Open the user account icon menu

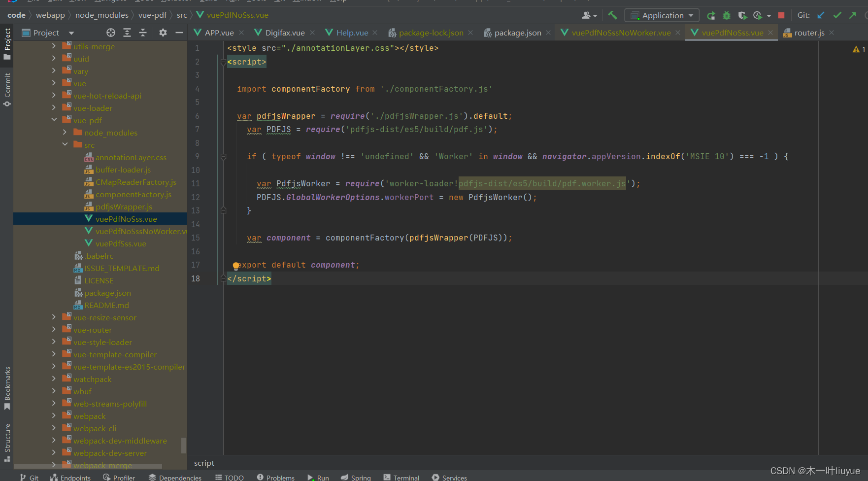point(589,16)
